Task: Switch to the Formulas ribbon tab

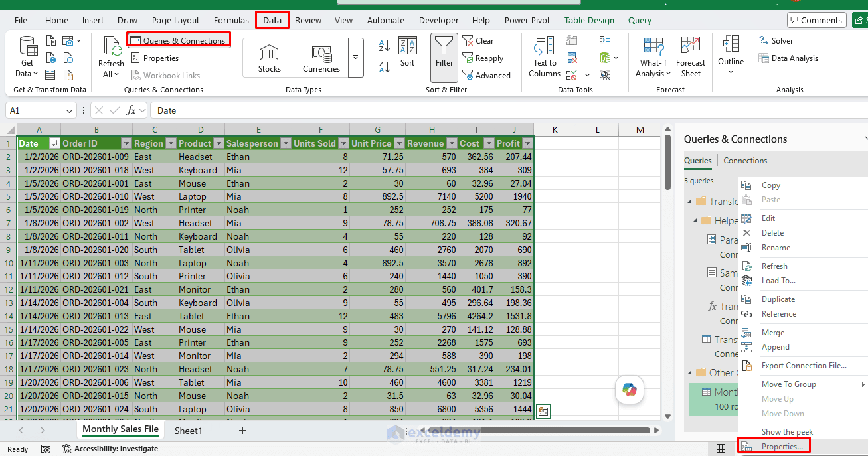Action: (x=231, y=20)
